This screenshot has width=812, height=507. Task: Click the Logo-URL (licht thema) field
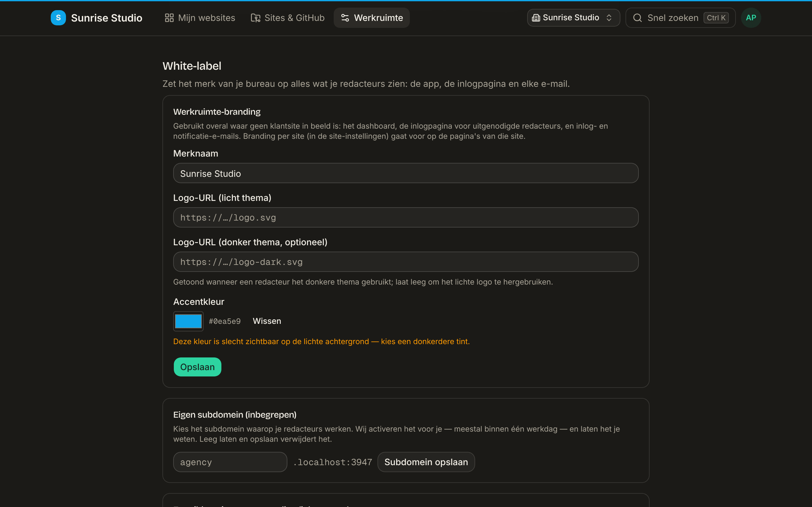click(x=406, y=217)
